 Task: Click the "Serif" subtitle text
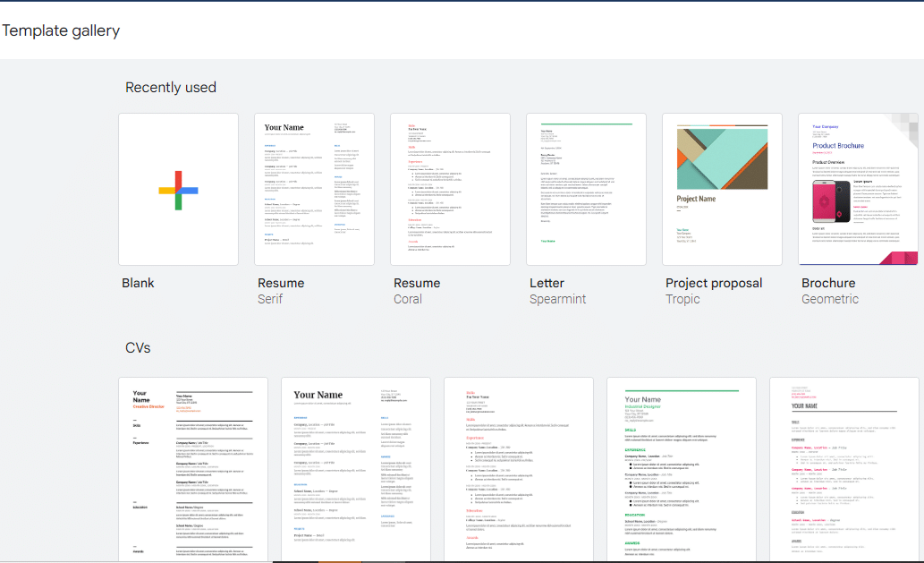tap(270, 299)
